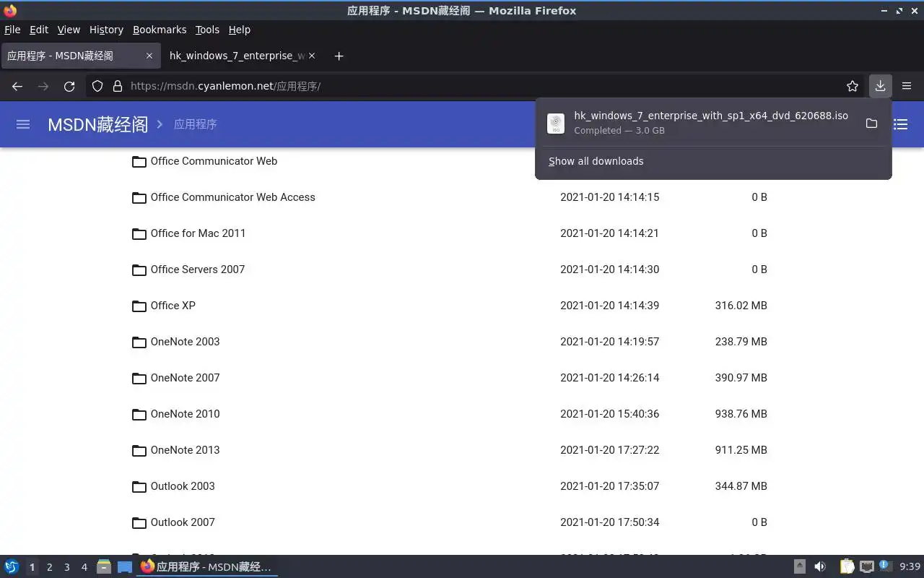The width and height of the screenshot is (924, 578).
Task: Click the Firefox taskbar window button
Action: (x=206, y=567)
